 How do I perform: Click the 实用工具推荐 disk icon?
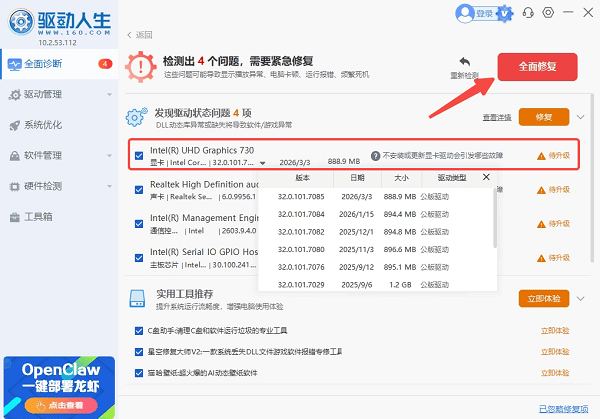pyautogui.click(x=137, y=299)
